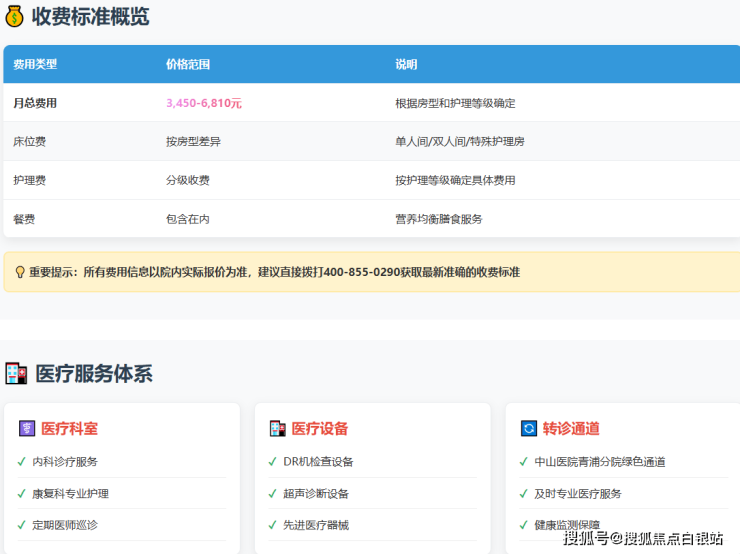Click the green checkmark beside DR机检查设备

click(273, 462)
